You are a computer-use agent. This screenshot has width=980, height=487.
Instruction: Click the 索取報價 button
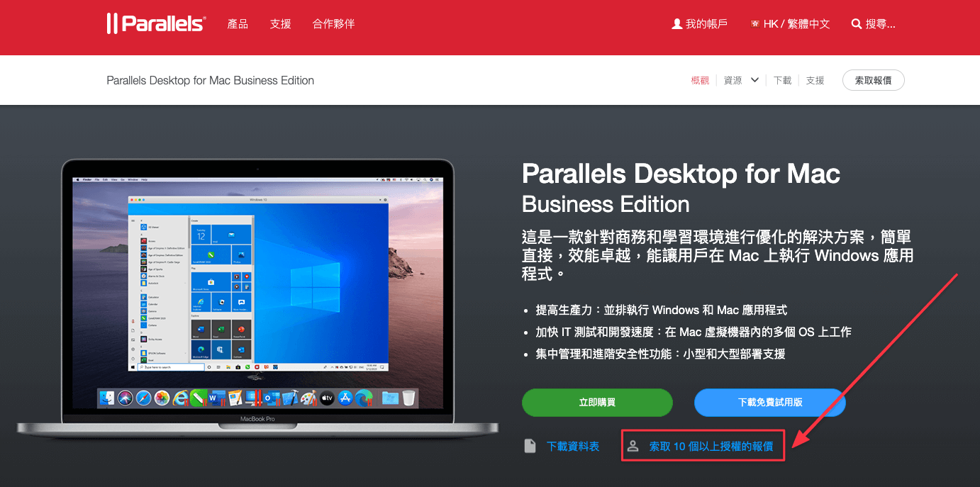click(x=873, y=80)
